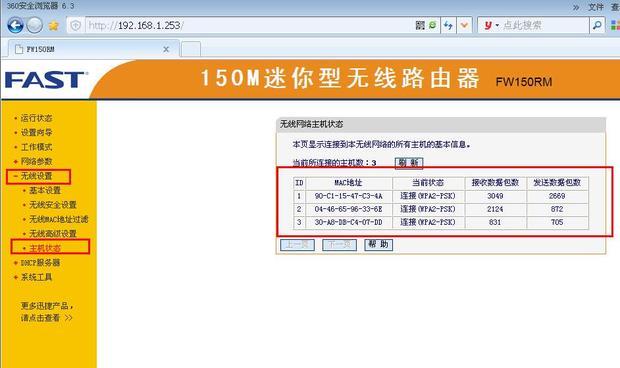
Task: Select the FW150RM browser tab
Action: (x=93, y=49)
